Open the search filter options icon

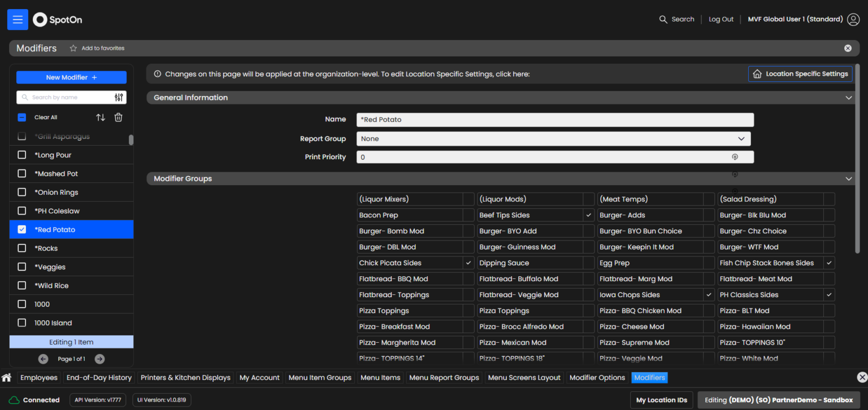click(119, 98)
